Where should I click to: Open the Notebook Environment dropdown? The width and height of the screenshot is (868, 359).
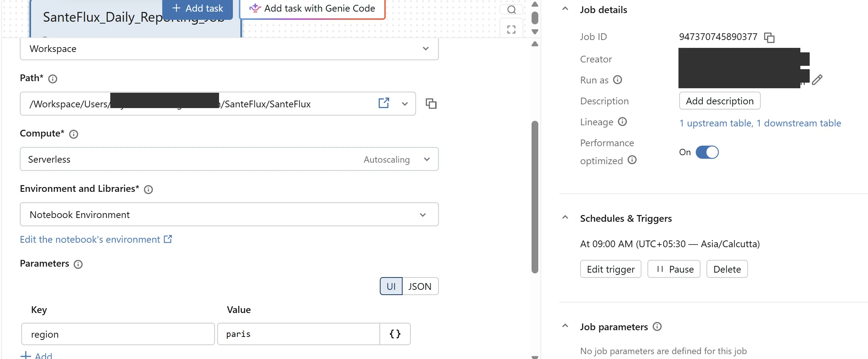click(x=229, y=214)
